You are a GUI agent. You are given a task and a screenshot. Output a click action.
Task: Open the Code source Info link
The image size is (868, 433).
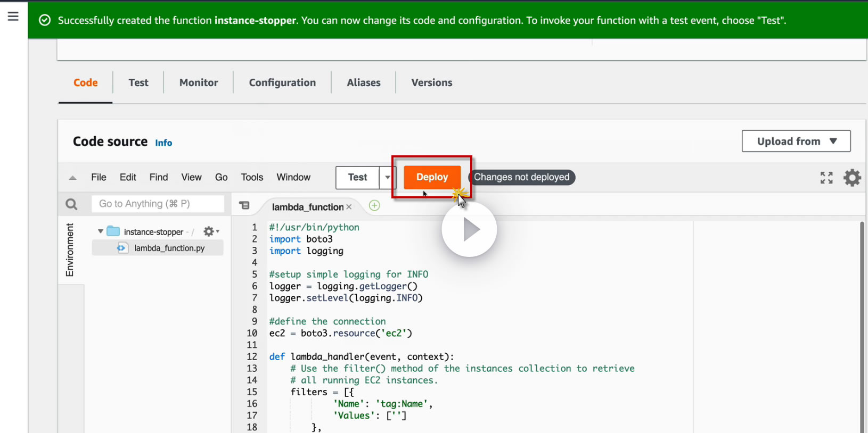(163, 143)
